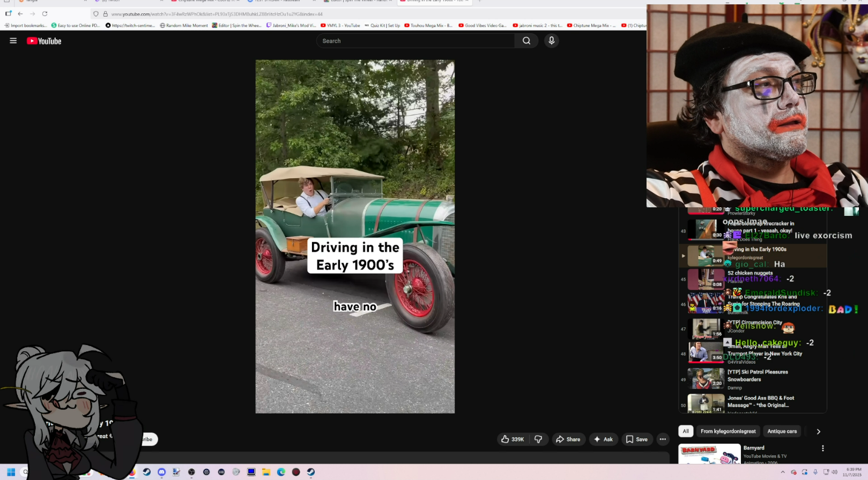Select the From kylegordonisgreat filter chip
868x480 pixels.
coord(728,431)
